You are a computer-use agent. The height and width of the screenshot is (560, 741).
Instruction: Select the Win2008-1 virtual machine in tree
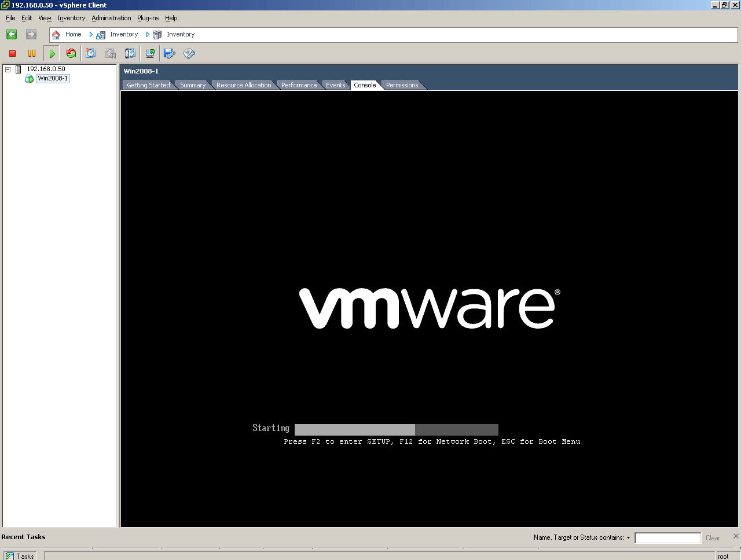(53, 79)
